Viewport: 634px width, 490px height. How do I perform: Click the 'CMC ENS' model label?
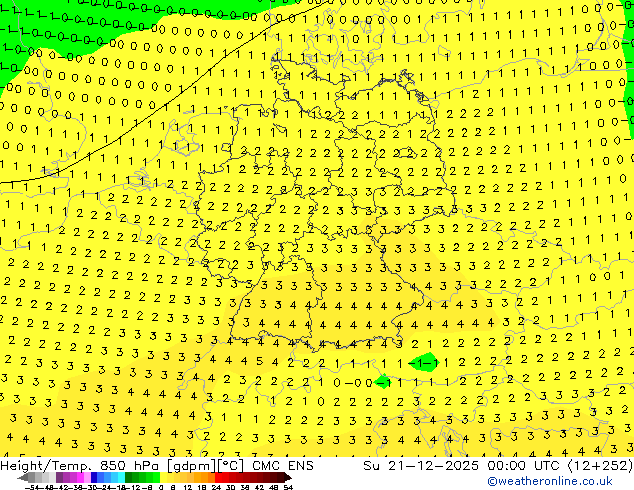point(283,466)
